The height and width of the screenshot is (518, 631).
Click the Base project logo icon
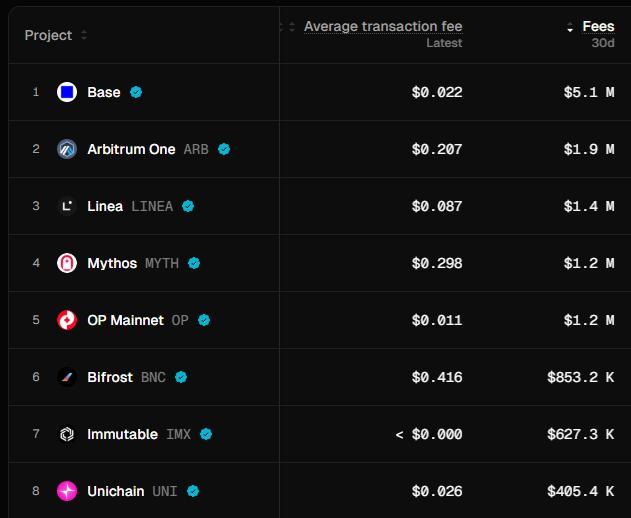pos(67,92)
